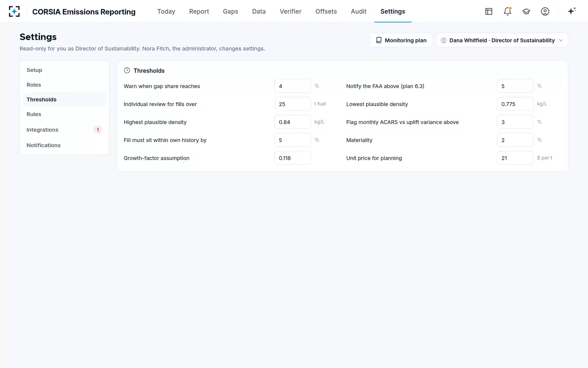Click the clock icon beside Thresholds heading
This screenshot has width=588, height=368.
[x=127, y=70]
